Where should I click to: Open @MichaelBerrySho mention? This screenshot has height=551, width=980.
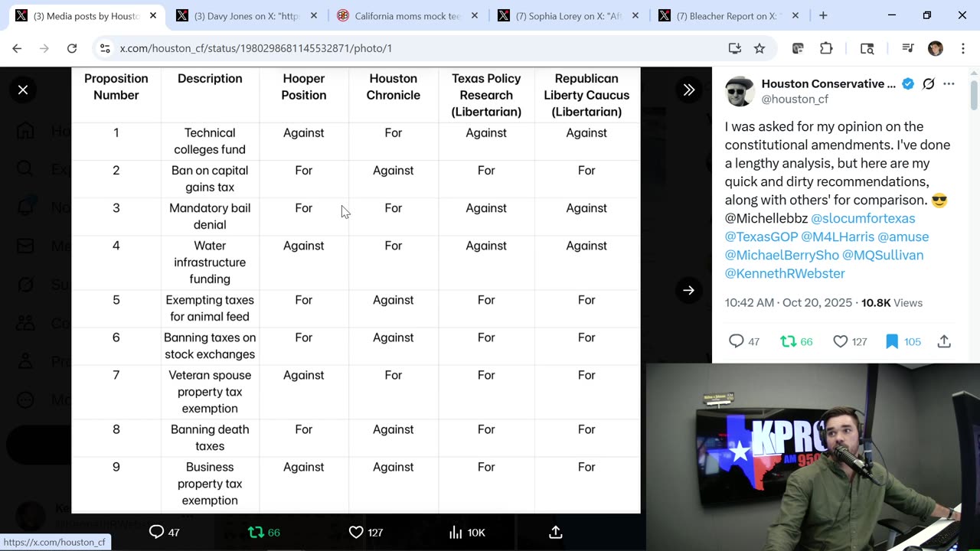[782, 255]
